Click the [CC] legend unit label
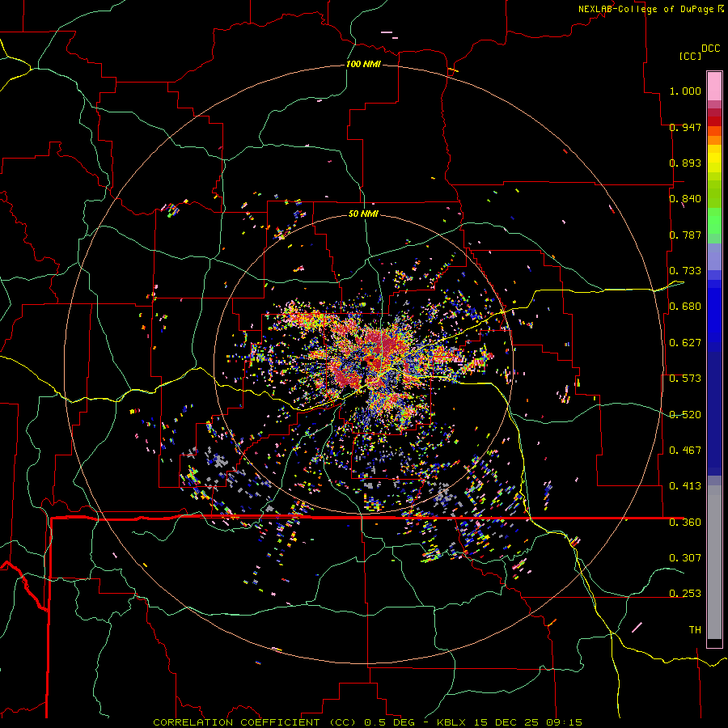Screen dimensions: 728x728 coord(690,56)
